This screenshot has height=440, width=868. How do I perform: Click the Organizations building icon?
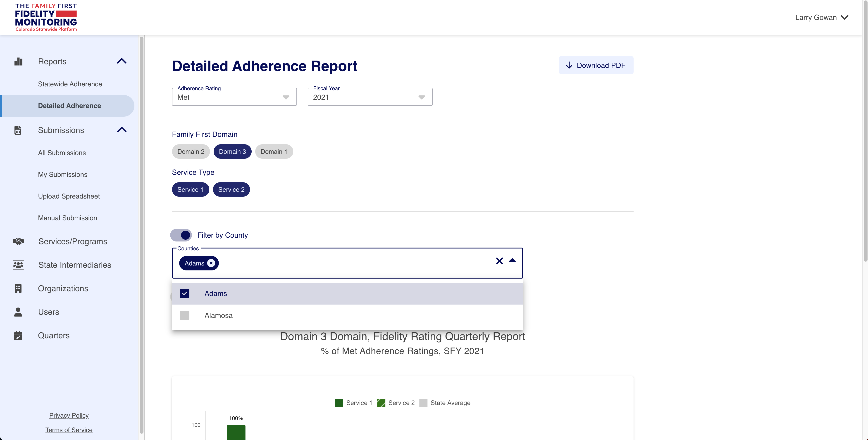(18, 289)
